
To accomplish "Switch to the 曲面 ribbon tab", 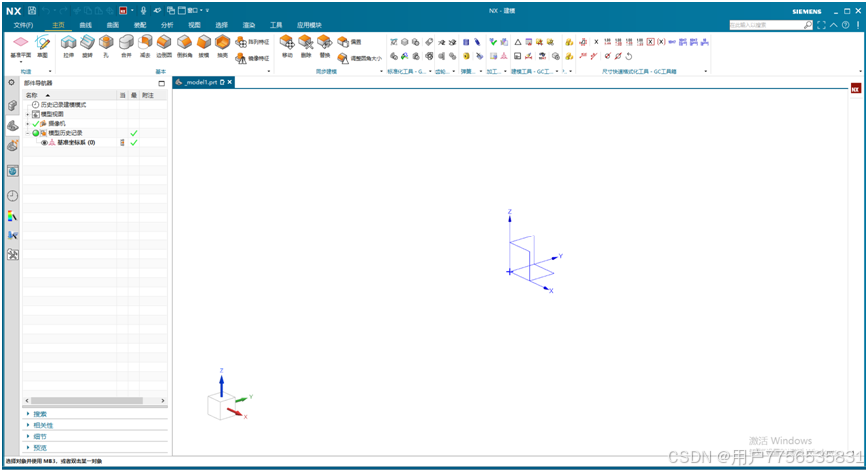I will (113, 25).
